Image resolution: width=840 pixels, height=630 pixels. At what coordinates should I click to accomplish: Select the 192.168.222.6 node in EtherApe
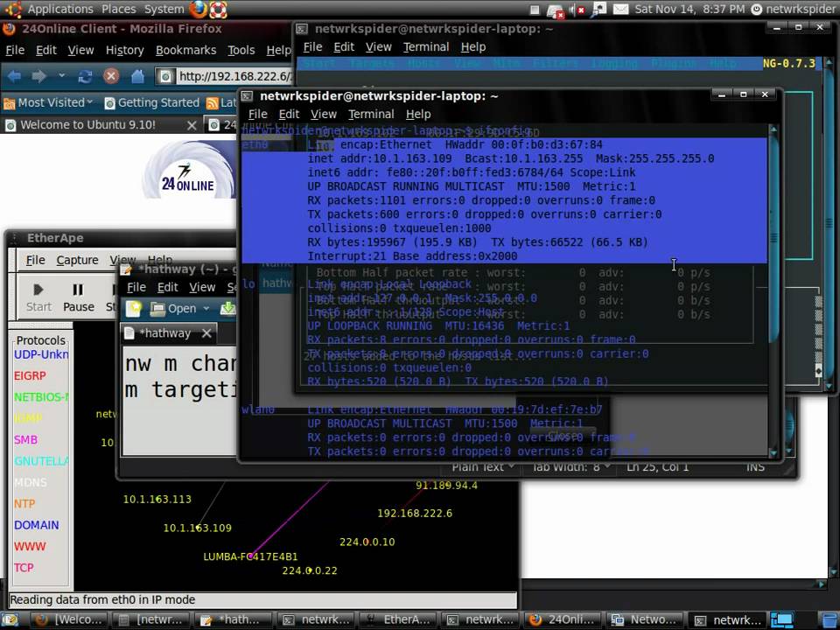tap(415, 514)
